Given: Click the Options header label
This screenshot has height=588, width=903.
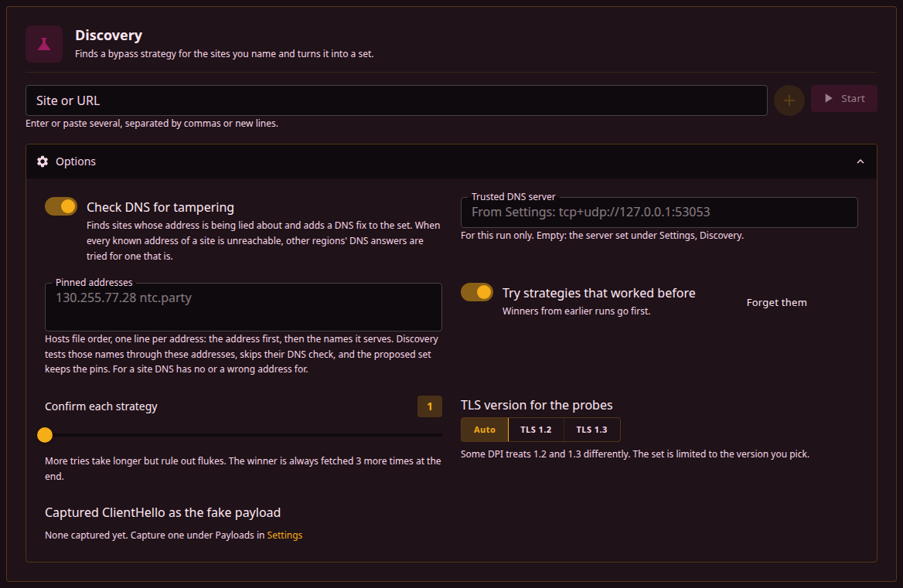Looking at the screenshot, I should pos(76,161).
